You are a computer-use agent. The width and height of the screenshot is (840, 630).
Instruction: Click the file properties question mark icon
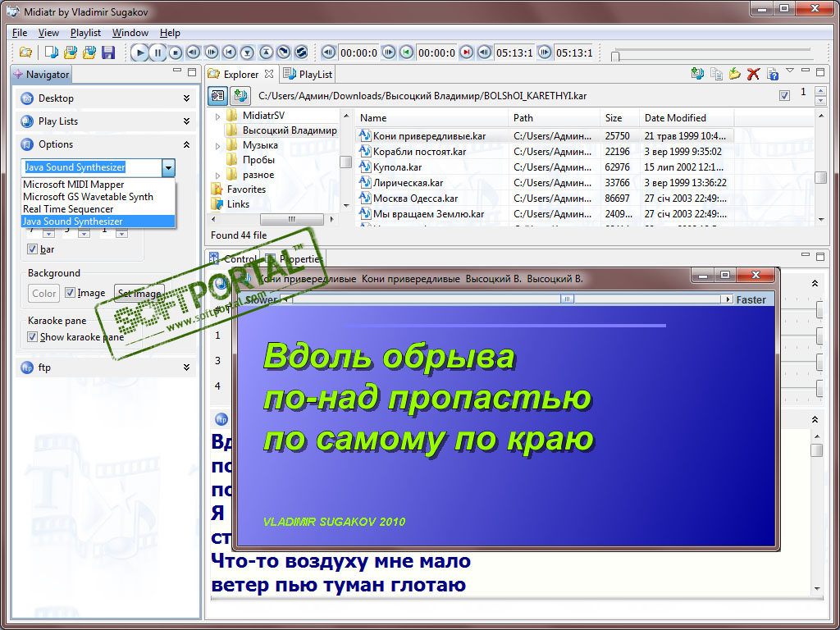(x=772, y=74)
